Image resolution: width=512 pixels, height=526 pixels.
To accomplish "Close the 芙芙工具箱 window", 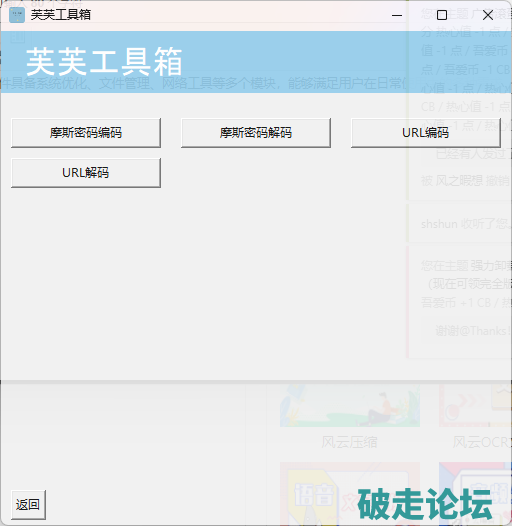I will tap(488, 15).
